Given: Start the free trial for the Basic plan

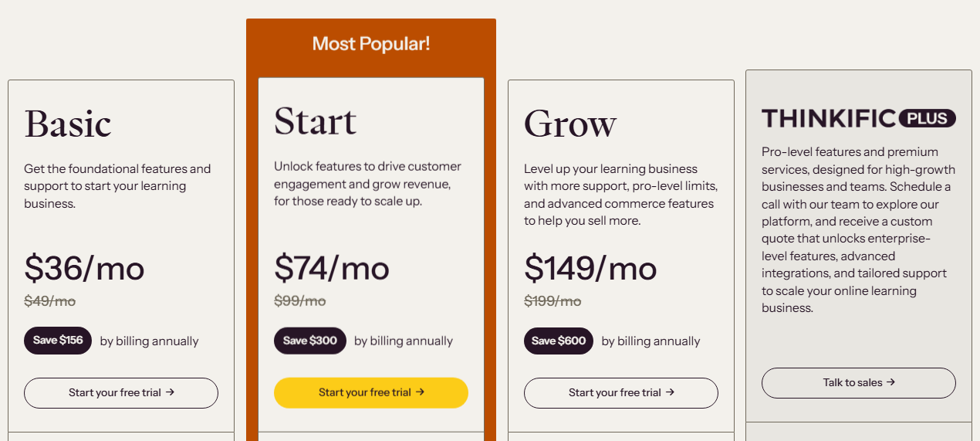Looking at the screenshot, I should coord(121,392).
